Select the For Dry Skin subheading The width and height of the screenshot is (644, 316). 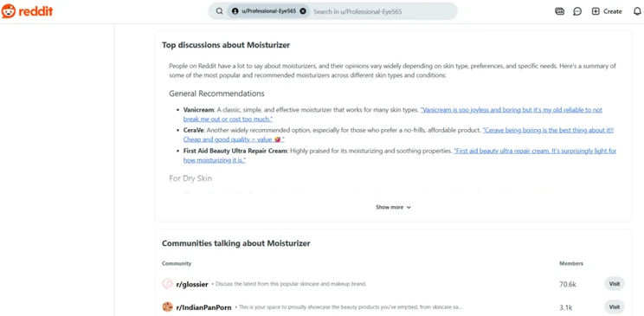[190, 178]
